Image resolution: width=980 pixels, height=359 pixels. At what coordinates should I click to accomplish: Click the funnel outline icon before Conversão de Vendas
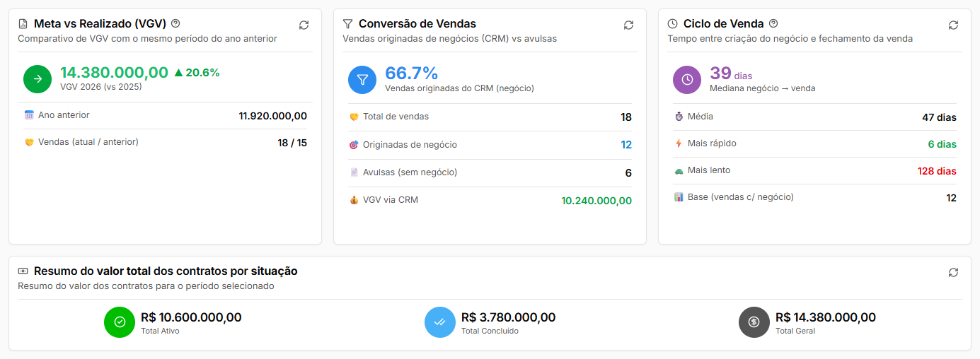coord(347,24)
